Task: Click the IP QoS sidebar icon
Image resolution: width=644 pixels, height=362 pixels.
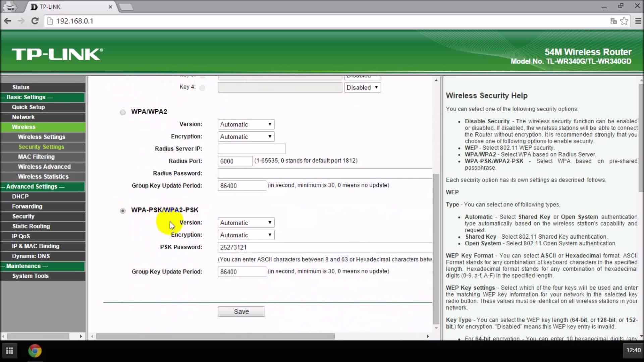Action: pyautogui.click(x=20, y=236)
